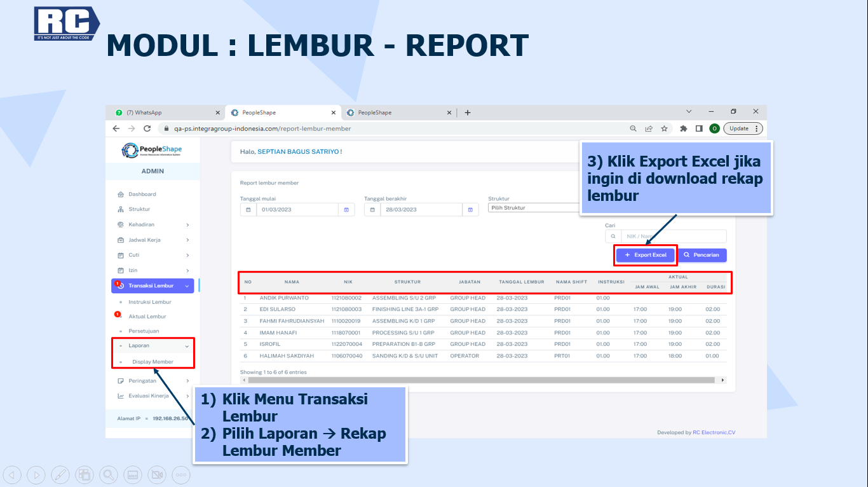Viewport: 868px width, 487px height.
Task: Click the Pencarian search button
Action: pyautogui.click(x=702, y=255)
